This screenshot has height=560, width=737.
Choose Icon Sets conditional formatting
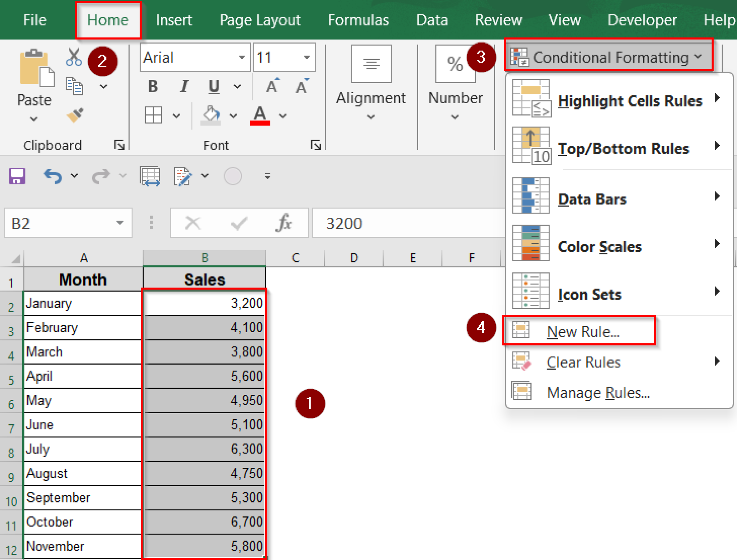click(x=589, y=294)
